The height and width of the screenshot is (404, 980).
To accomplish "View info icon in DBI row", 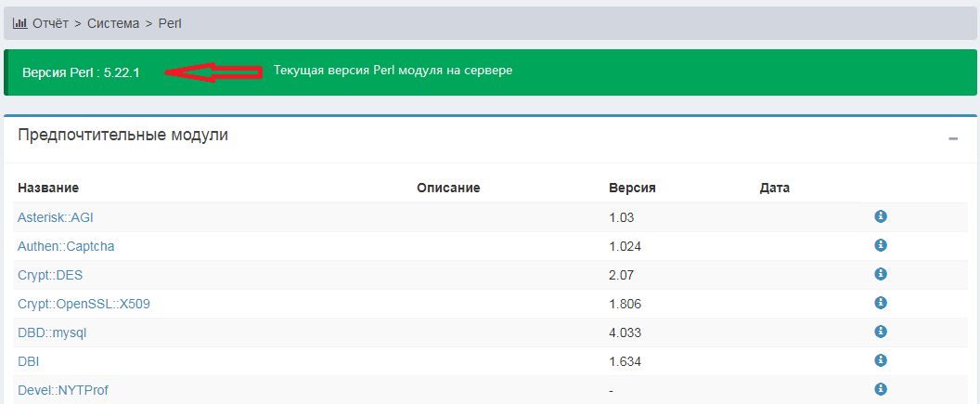I will [x=881, y=360].
